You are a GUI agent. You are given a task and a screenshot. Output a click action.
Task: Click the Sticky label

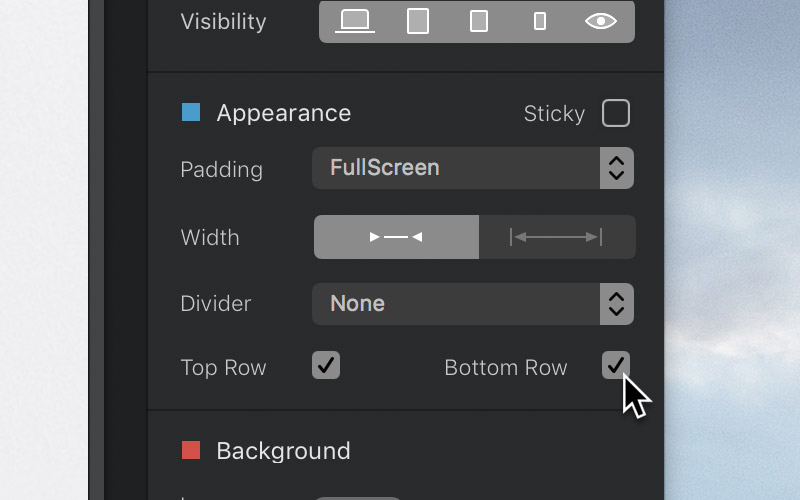pyautogui.click(x=554, y=114)
